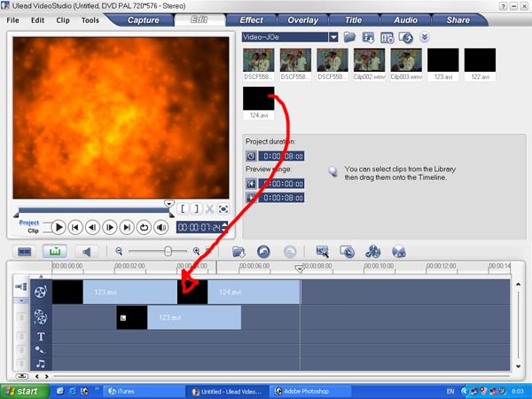
Task: Switch to the Title step tab
Action: (353, 20)
